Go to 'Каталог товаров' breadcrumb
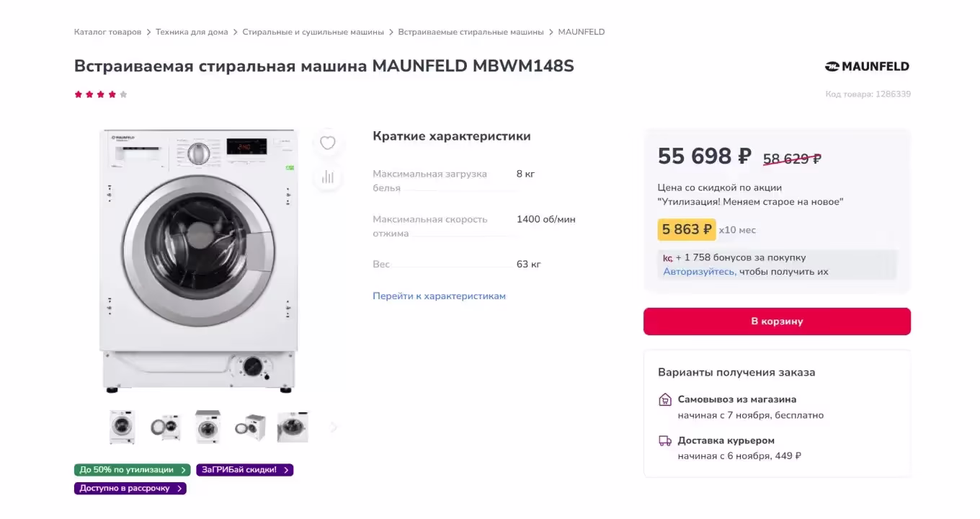The height and width of the screenshot is (519, 980). tap(107, 32)
